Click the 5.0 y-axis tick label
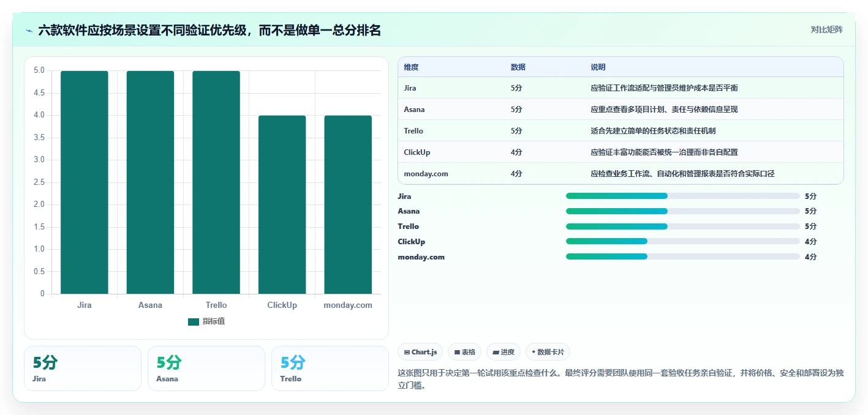868x415 pixels. coord(39,70)
